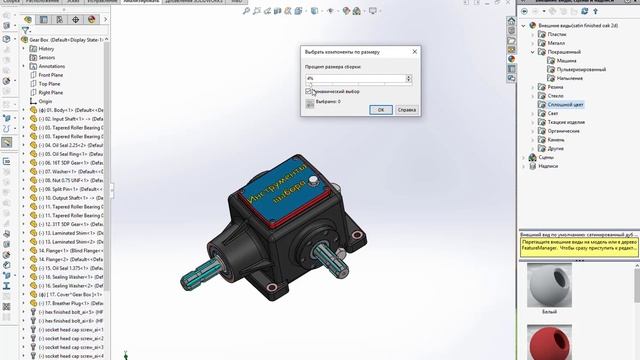Click the Apply Scene icon

(357, 11)
